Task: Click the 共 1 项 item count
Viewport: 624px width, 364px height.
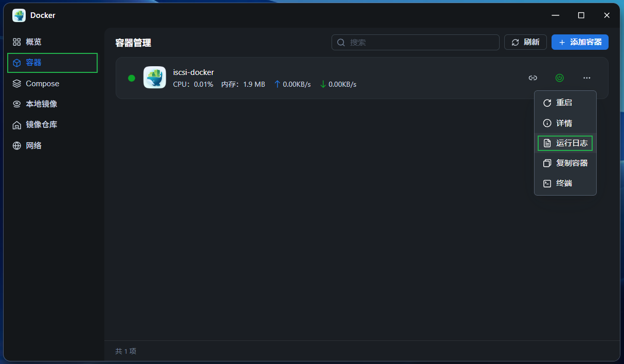Action: 126,351
